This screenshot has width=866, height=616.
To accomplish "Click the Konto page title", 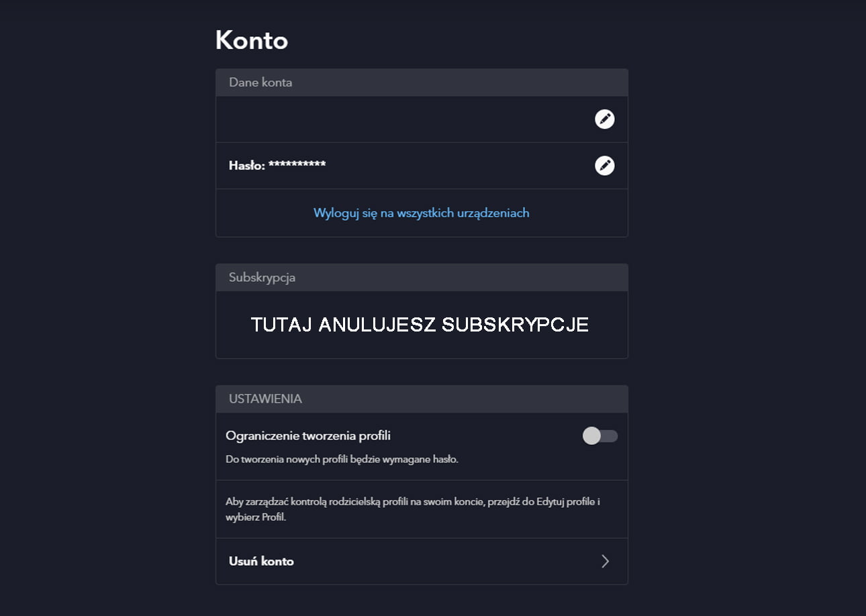I will pos(252,40).
